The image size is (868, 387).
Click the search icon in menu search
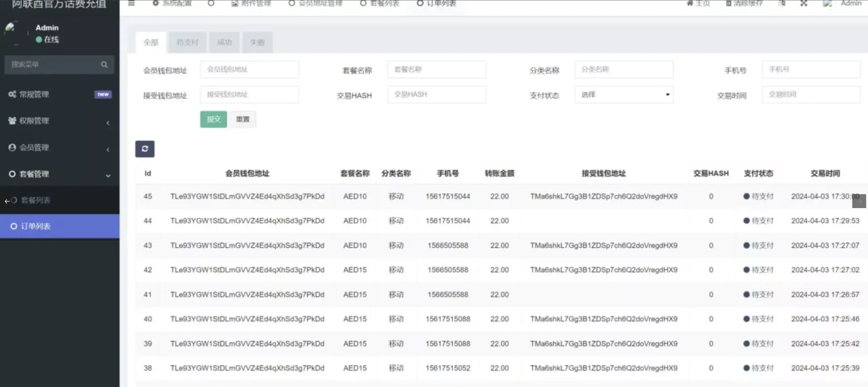tap(104, 65)
